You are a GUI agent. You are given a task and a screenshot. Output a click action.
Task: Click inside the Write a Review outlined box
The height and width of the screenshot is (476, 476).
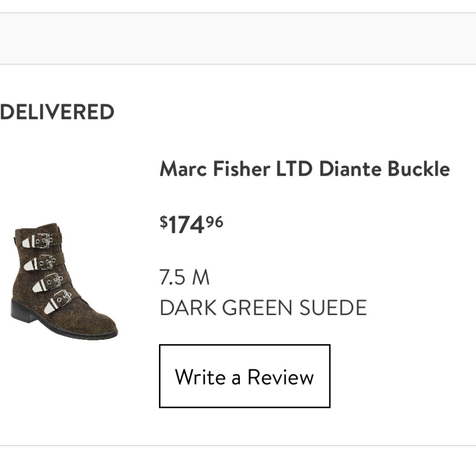point(244,377)
